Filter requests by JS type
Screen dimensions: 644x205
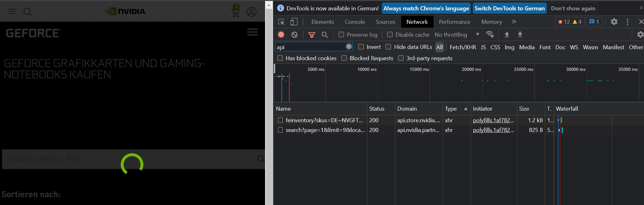click(x=483, y=47)
